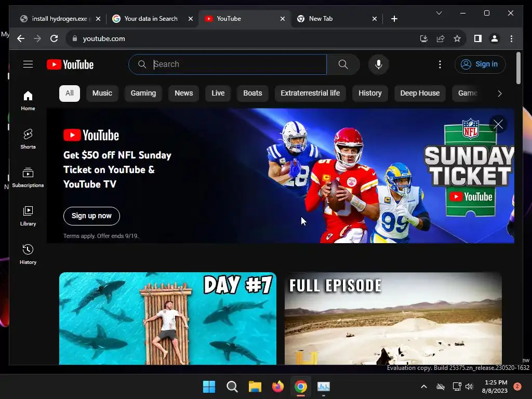Show hidden tray icons chevron
The width and height of the screenshot is (532, 399).
click(x=424, y=387)
